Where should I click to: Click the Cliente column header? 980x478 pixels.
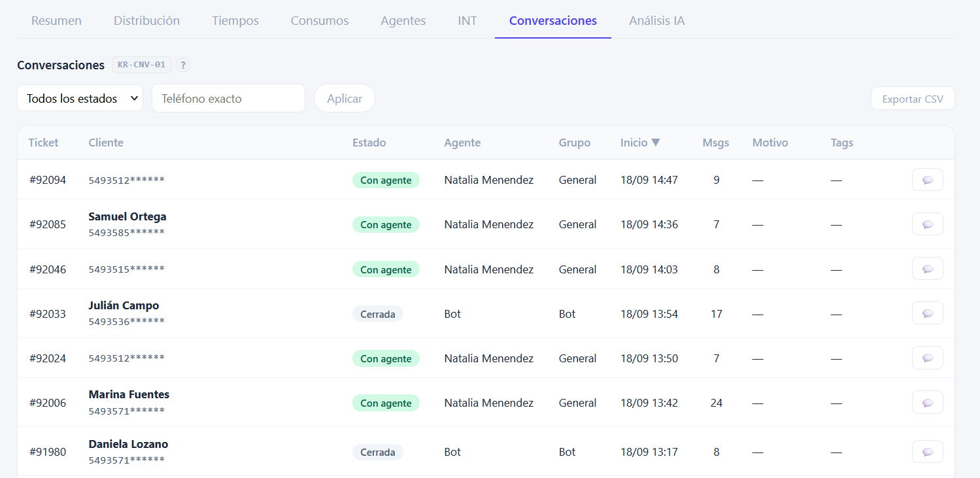click(106, 143)
